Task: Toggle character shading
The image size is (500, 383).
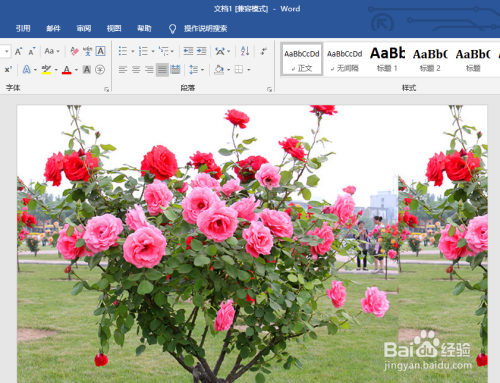Action: (x=87, y=69)
